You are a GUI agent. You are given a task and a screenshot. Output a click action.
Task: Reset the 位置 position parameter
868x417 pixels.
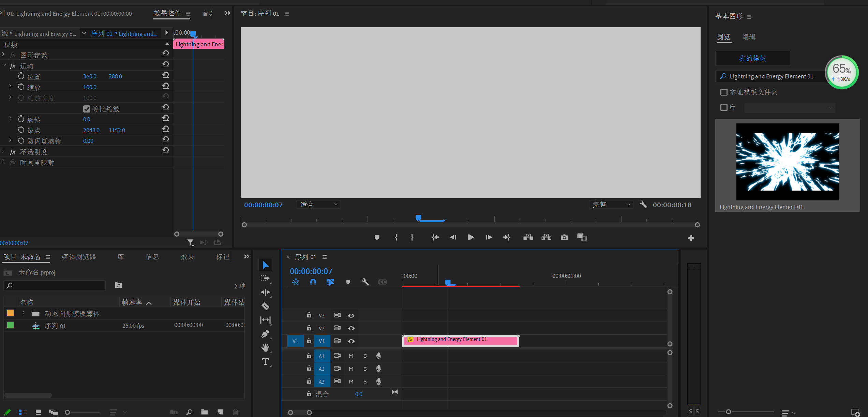coord(166,75)
